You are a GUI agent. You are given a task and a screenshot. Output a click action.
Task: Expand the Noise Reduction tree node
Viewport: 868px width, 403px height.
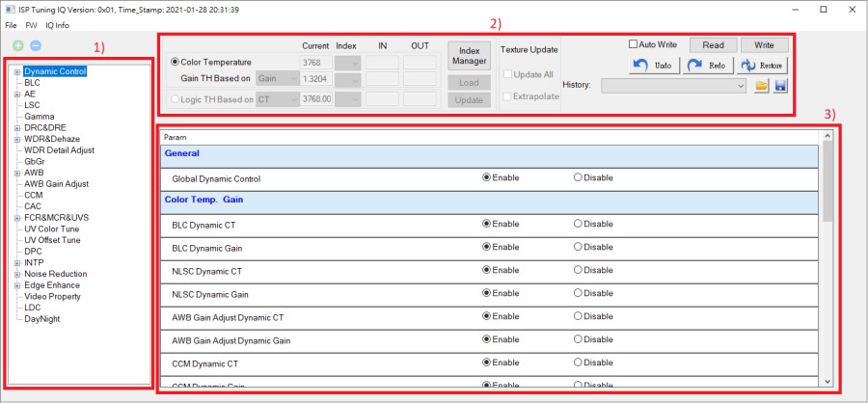(x=17, y=274)
